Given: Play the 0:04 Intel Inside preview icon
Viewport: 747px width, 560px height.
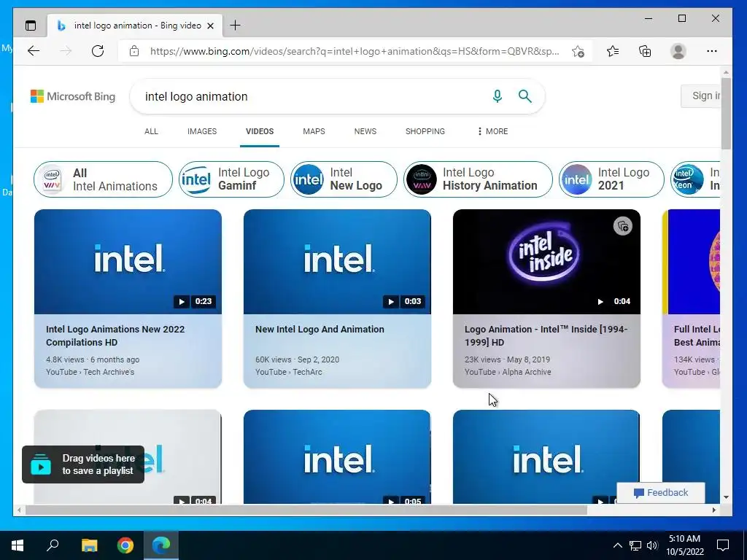Looking at the screenshot, I should pos(600,301).
